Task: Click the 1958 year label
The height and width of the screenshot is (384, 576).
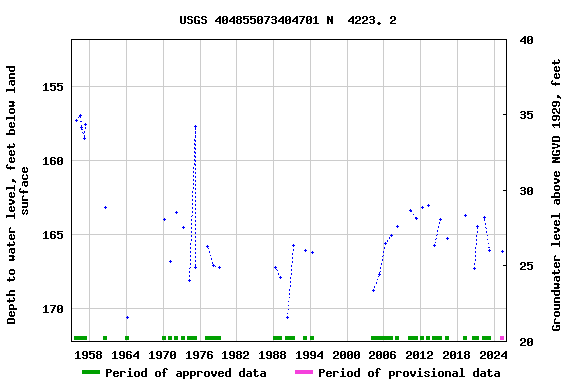Action: click(x=88, y=355)
